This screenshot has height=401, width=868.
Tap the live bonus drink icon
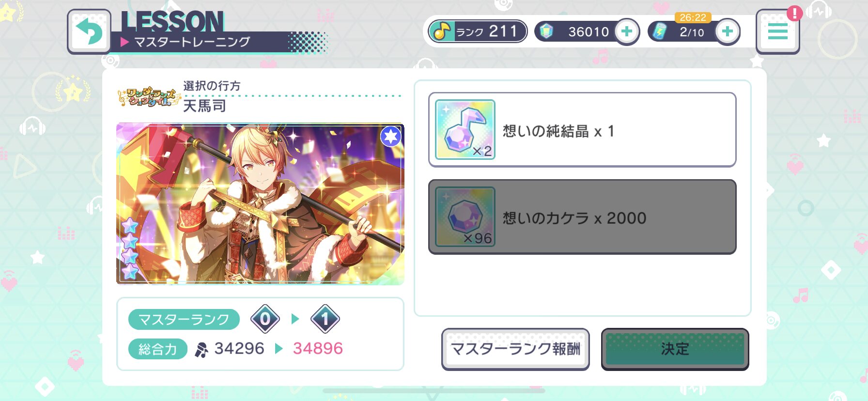660,31
